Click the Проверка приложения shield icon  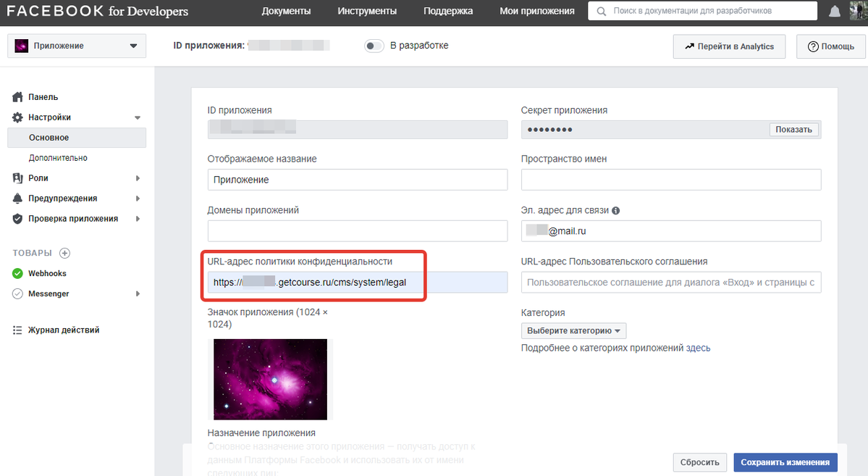[17, 219]
